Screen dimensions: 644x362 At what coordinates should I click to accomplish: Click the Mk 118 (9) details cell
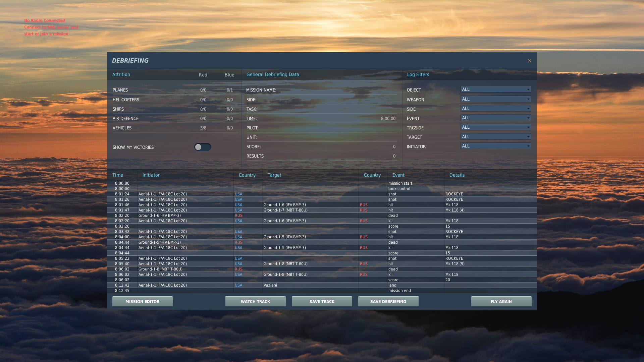point(455,264)
